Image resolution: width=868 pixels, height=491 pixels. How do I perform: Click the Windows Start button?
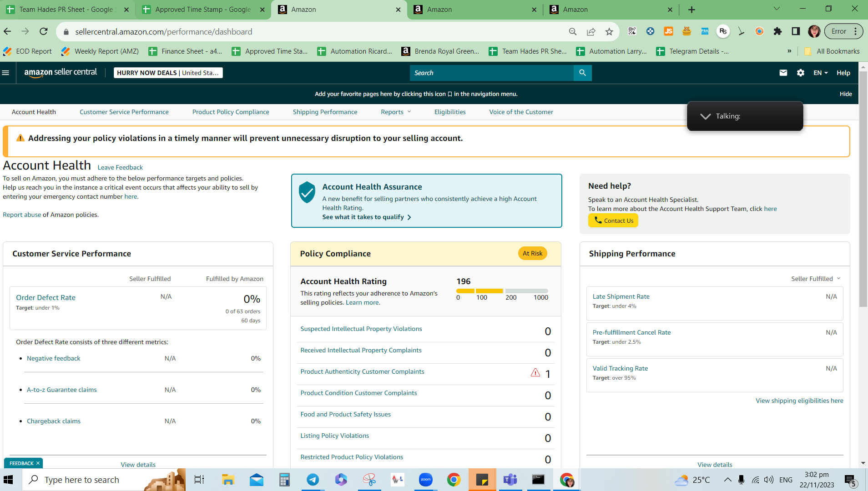(x=9, y=480)
